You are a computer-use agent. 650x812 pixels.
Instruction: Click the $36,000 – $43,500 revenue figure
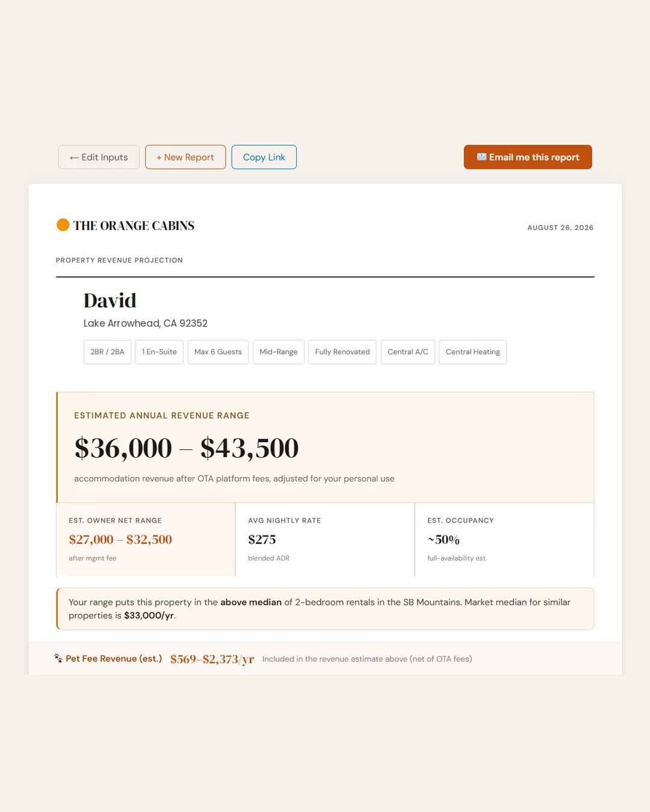tap(187, 448)
